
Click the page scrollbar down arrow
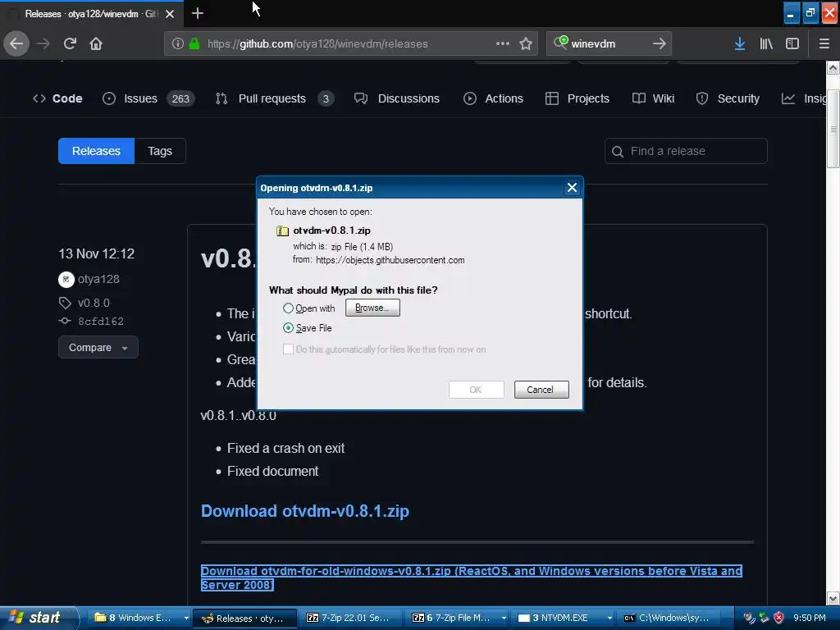coord(833,598)
